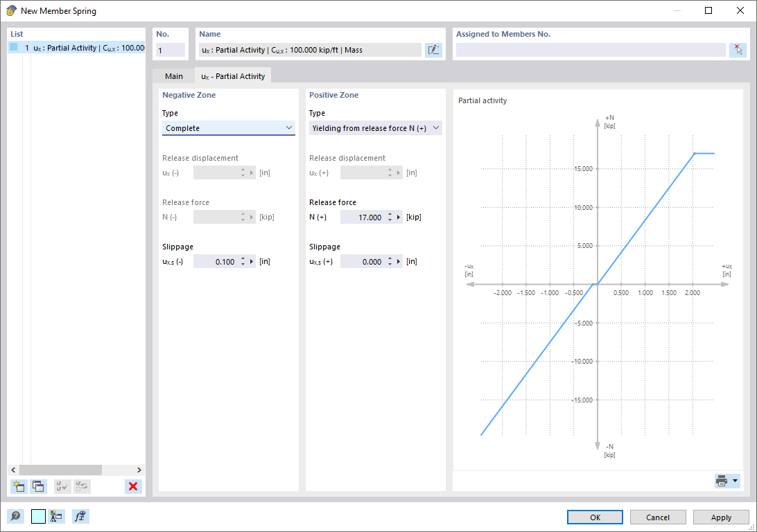The width and height of the screenshot is (757, 532).
Task: Click the List horizontal scrollbar thumb
Action: 60,470
